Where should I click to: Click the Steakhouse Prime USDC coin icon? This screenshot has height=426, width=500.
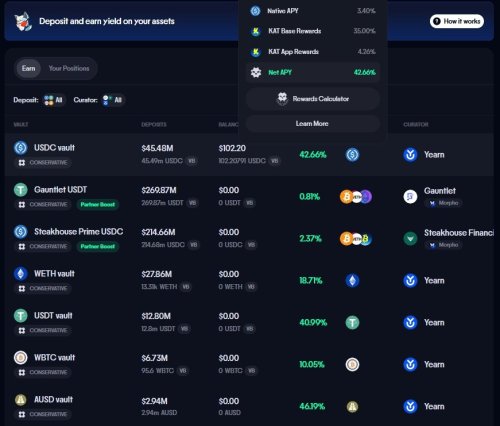point(20,232)
